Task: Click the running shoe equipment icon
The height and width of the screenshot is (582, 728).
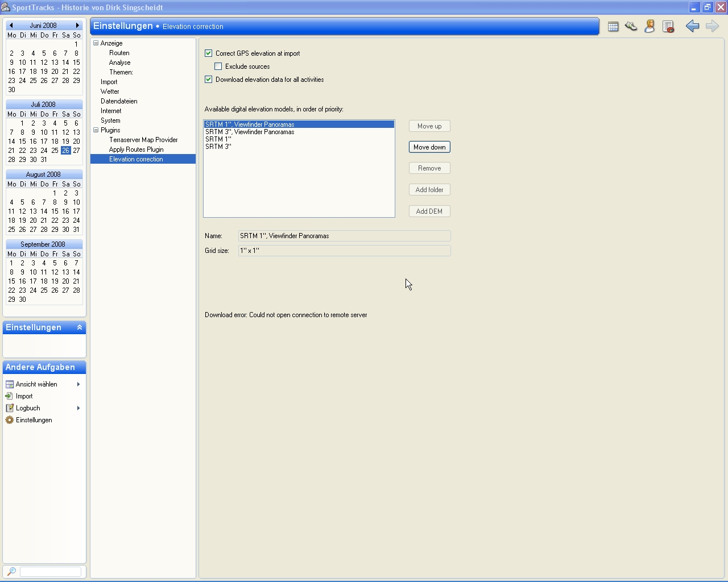Action: [631, 27]
